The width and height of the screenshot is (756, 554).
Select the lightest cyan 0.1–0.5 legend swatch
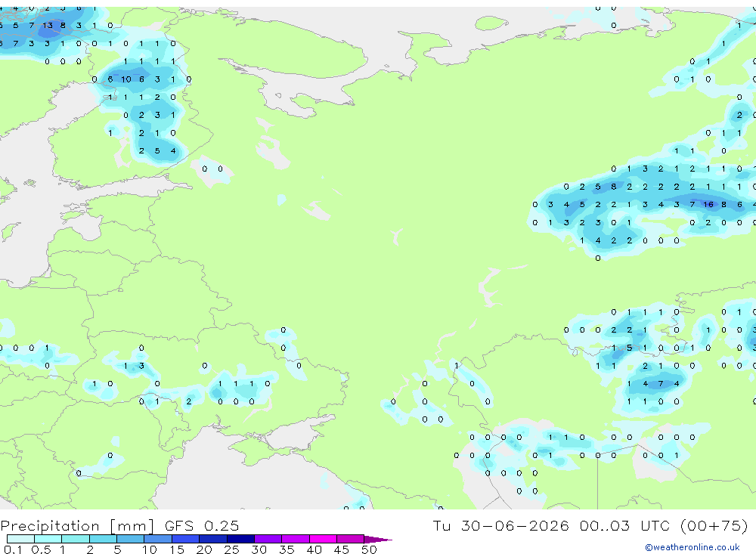click(20, 539)
